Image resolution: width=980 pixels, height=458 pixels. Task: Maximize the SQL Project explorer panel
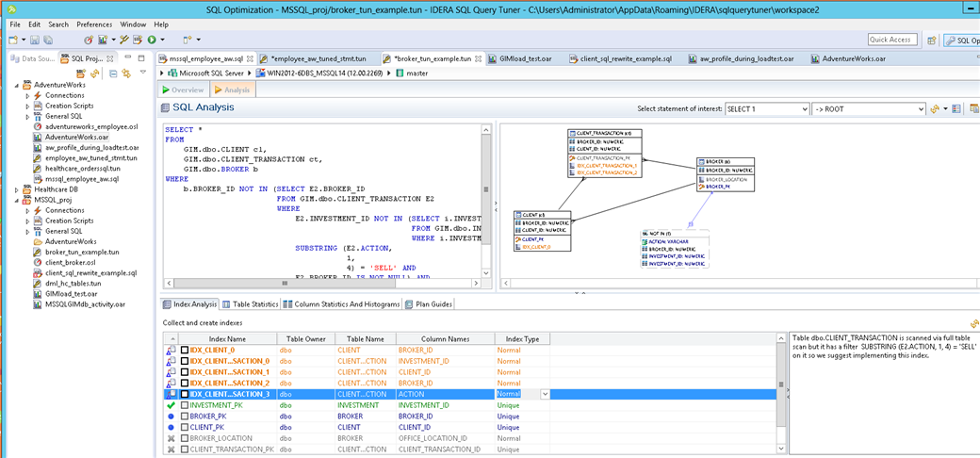click(141, 58)
